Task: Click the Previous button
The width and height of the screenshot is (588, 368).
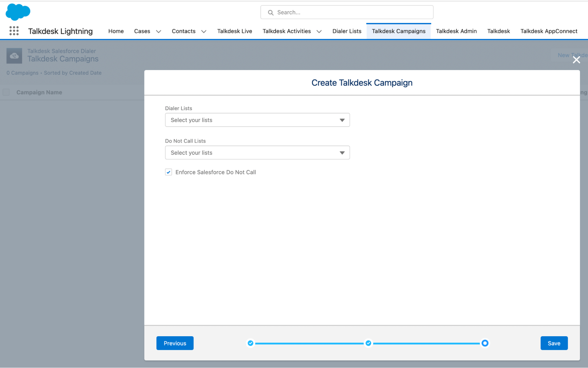Action: click(175, 343)
